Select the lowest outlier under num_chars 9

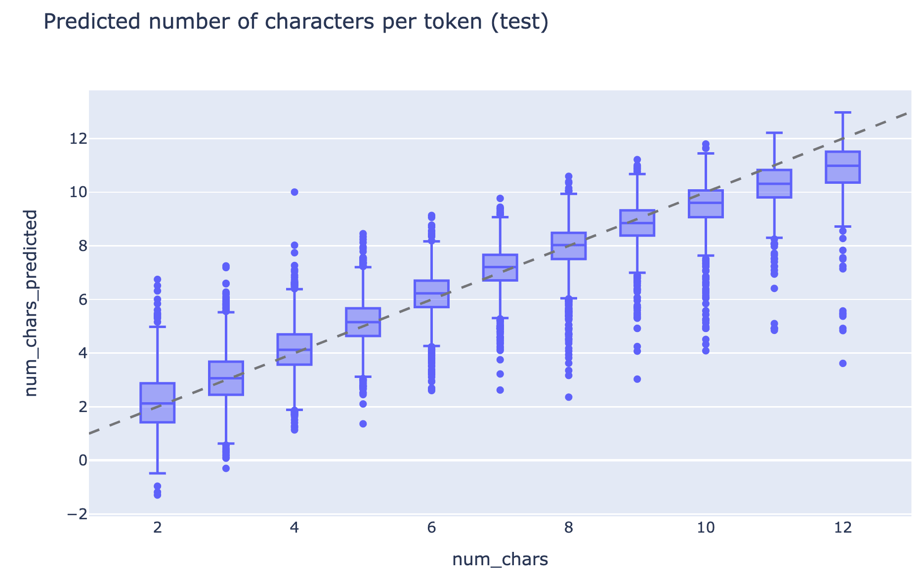coord(637,379)
